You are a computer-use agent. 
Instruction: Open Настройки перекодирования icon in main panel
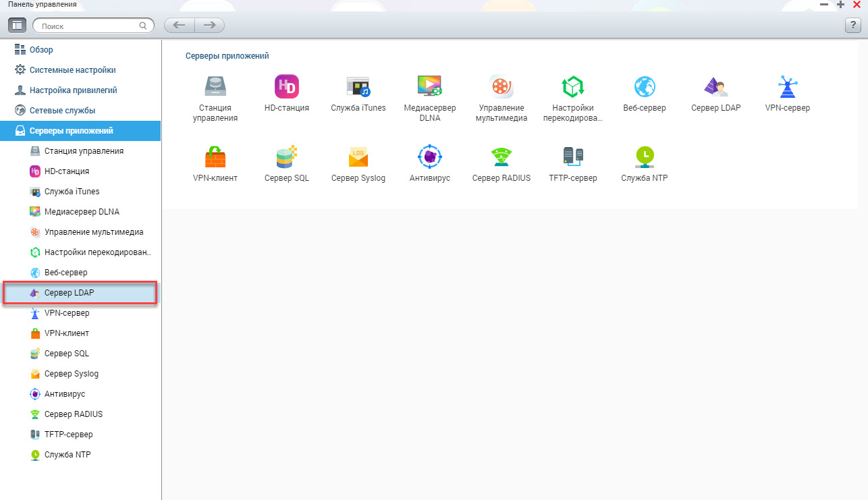pyautogui.click(x=573, y=86)
